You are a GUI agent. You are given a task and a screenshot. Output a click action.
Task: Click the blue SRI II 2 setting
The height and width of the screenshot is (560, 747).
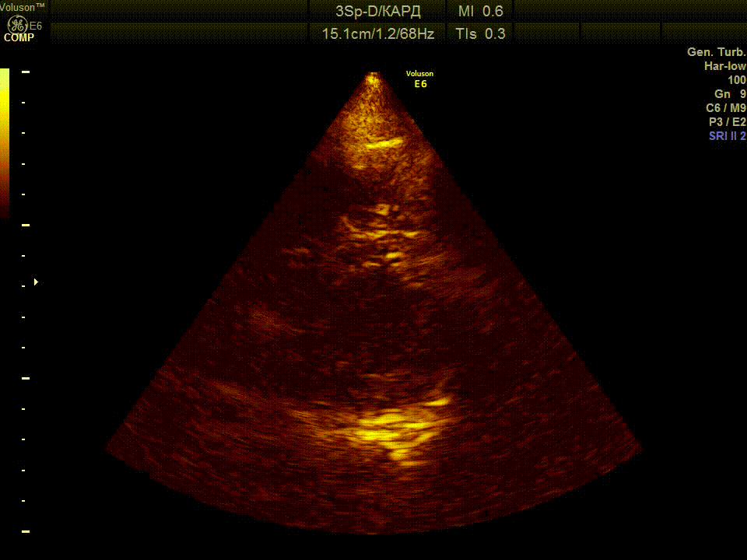coord(727,135)
